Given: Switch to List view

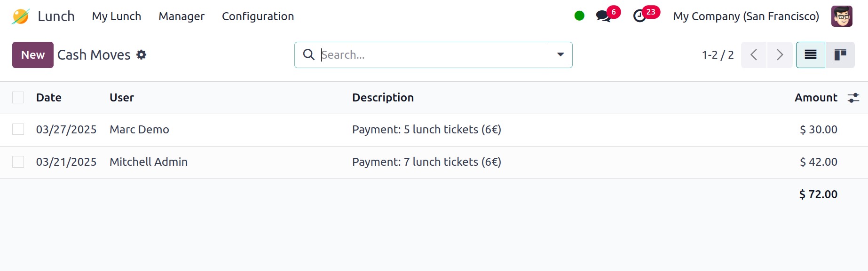Looking at the screenshot, I should 810,55.
